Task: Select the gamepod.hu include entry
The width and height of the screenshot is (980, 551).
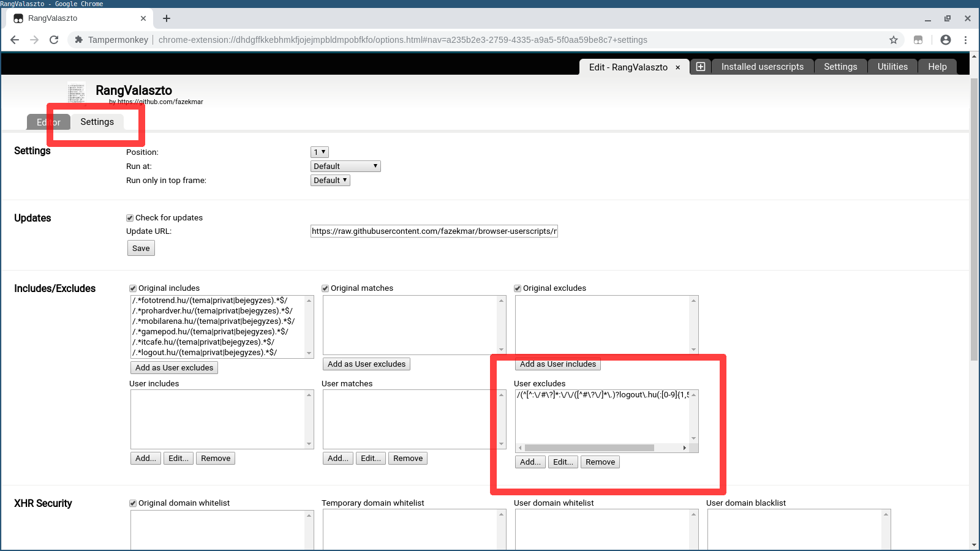Action: [x=217, y=332]
